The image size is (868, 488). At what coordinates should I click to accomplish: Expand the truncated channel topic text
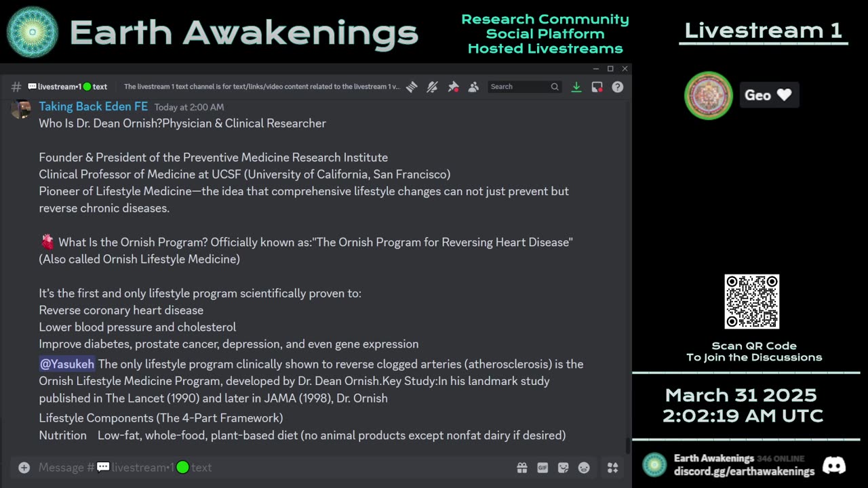(262, 87)
